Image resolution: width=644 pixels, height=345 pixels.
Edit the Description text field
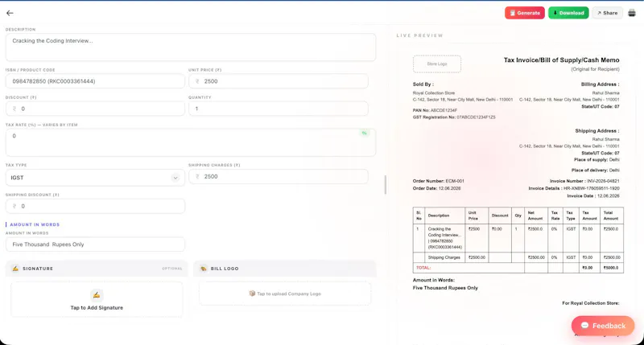191,47
